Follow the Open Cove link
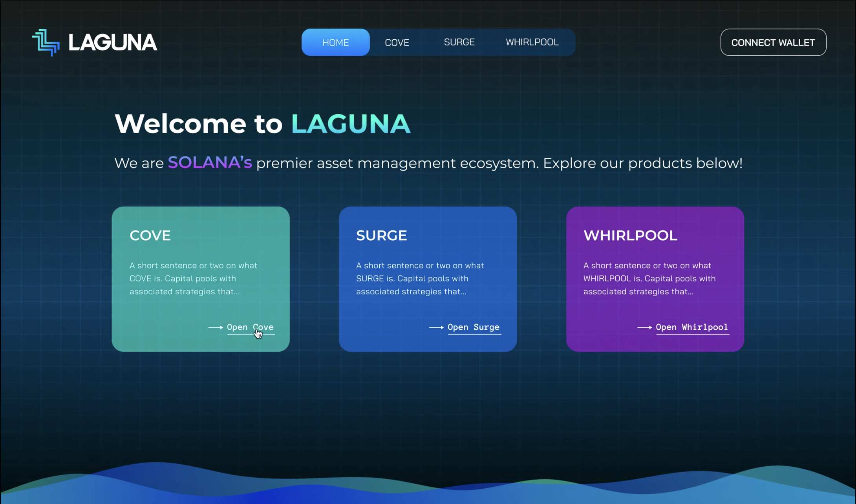This screenshot has height=504, width=856. click(250, 327)
